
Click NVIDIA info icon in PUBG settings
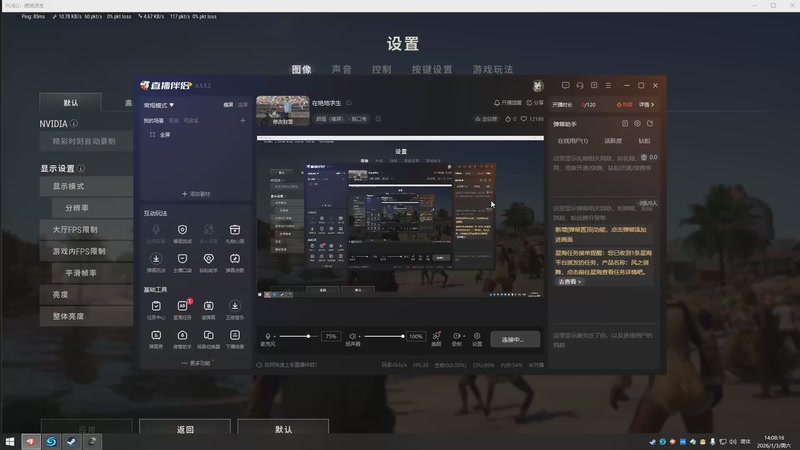click(74, 123)
